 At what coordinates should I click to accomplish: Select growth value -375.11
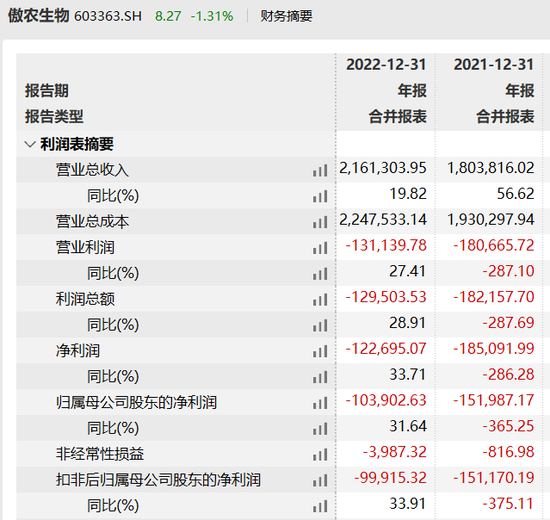pyautogui.click(x=509, y=504)
